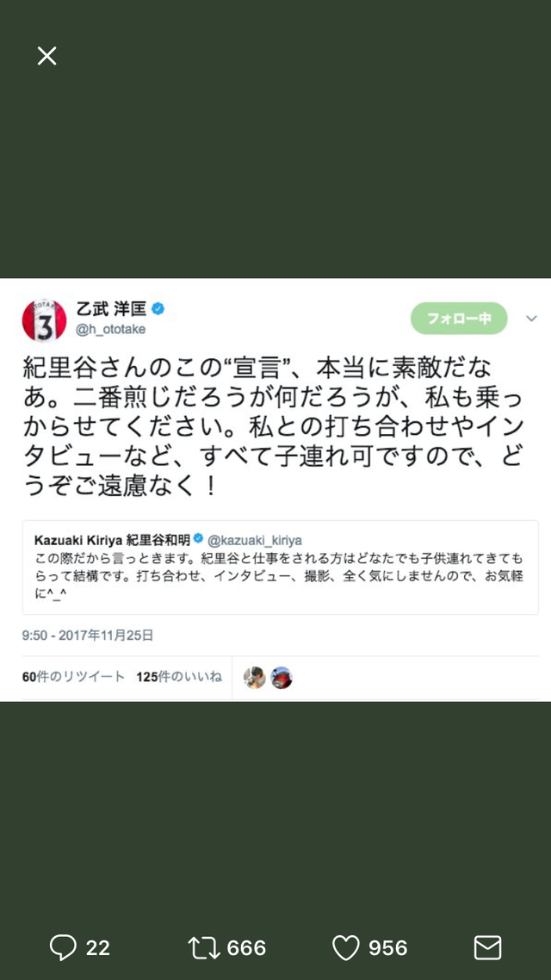The width and height of the screenshot is (551, 980).
Task: Like the tweet with the heart icon
Action: pyautogui.click(x=345, y=947)
